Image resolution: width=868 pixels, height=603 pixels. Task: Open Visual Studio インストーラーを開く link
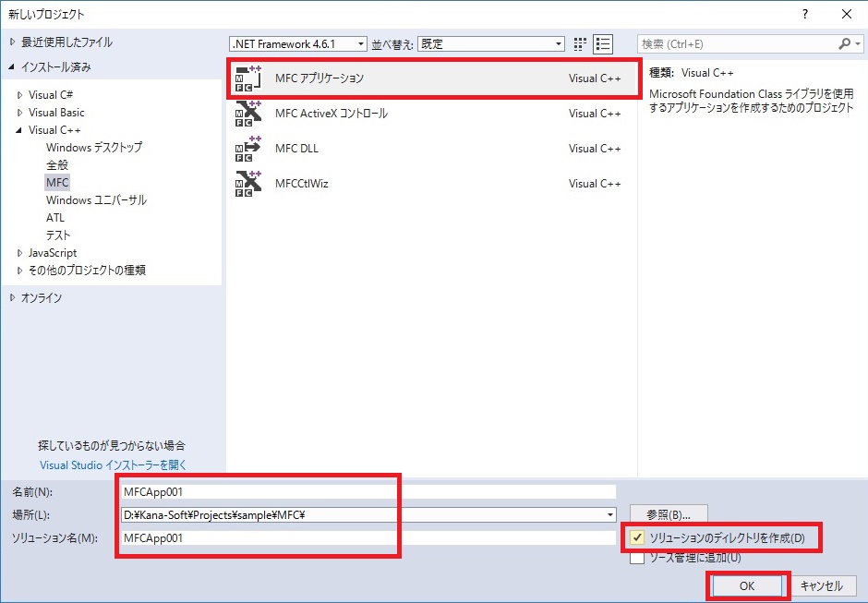113,465
